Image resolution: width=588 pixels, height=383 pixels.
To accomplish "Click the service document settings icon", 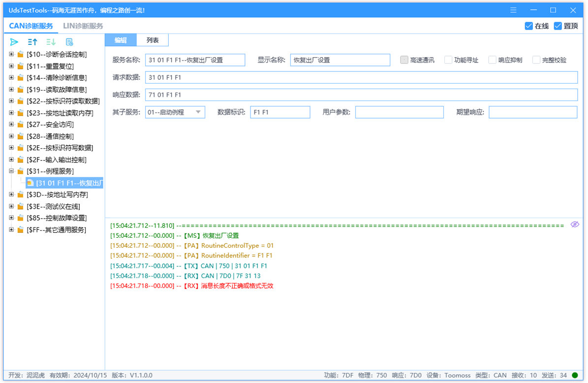I will tap(69, 42).
